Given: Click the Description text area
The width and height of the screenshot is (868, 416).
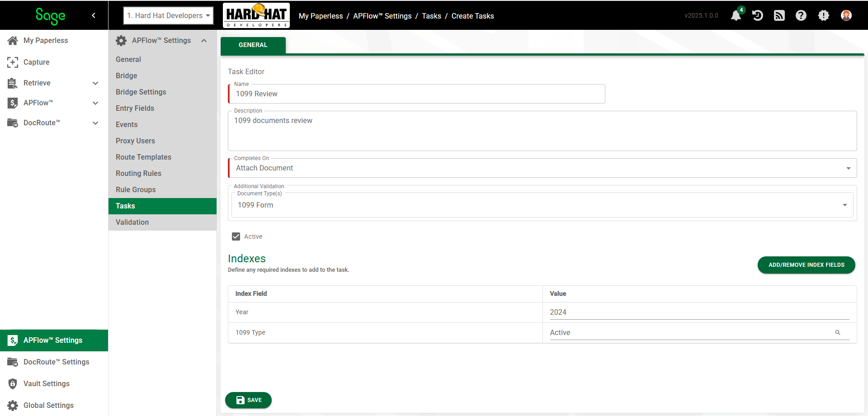Looking at the screenshot, I should [x=542, y=131].
